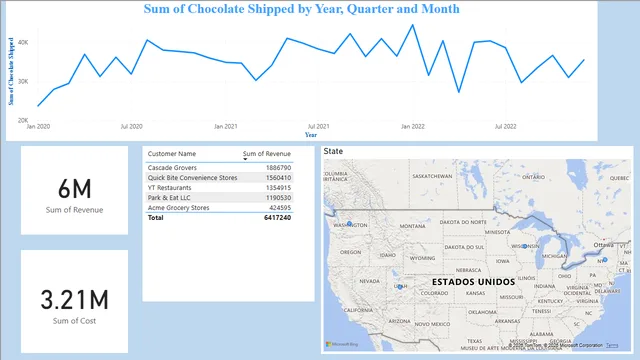Click the Jan 2021 axis label

226,127
